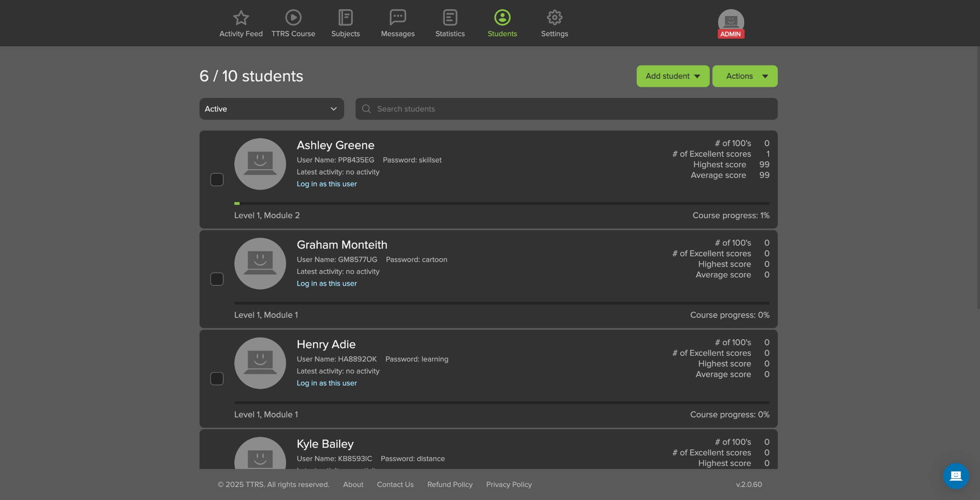980x500 pixels.
Task: Tick the checkbox for Graham Monteith
Action: 217,279
